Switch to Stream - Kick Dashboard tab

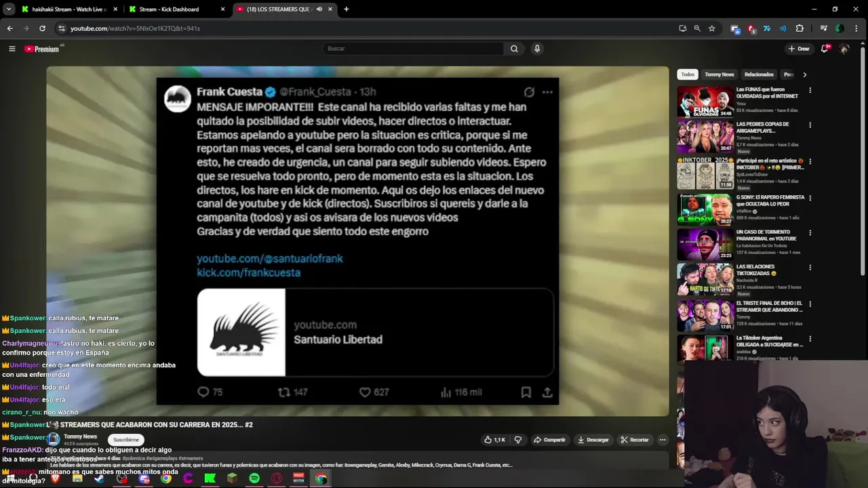(x=176, y=9)
